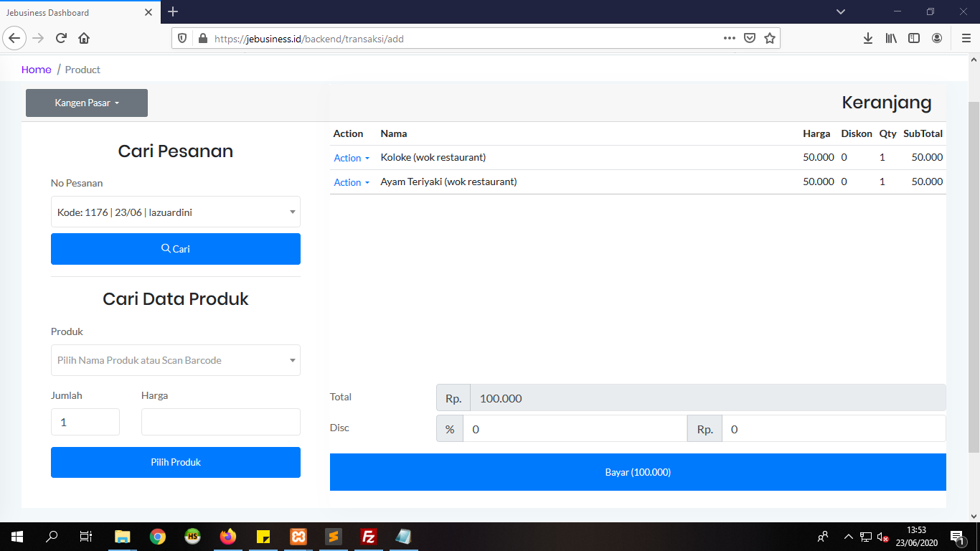Image resolution: width=980 pixels, height=551 pixels.
Task: Open the Firefox library icon
Action: click(x=890, y=38)
